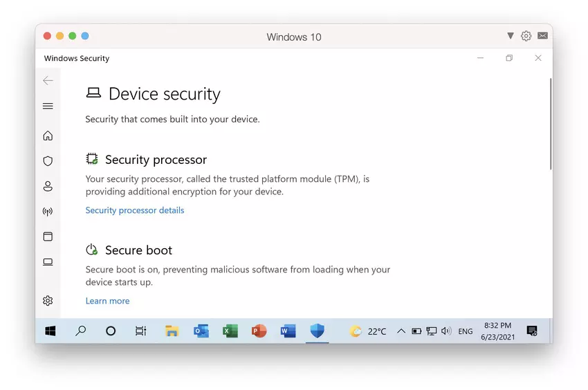Image resolution: width=588 pixels, height=390 pixels.
Task: Expand the hamburger navigation menu
Action: [x=48, y=106]
